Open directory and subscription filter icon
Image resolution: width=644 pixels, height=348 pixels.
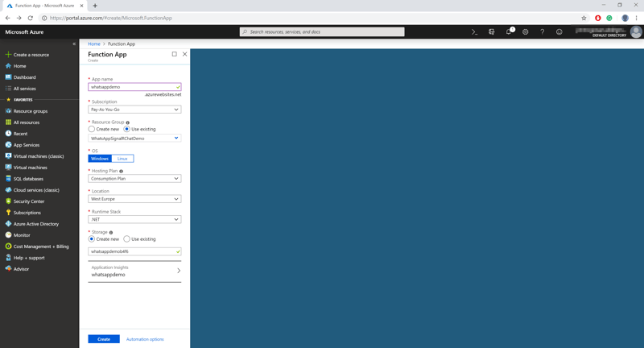click(492, 32)
